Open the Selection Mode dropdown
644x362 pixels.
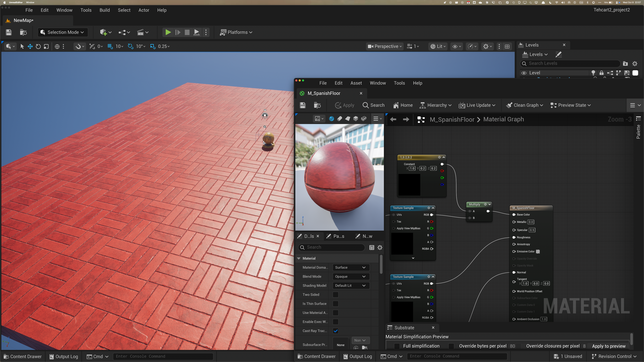[x=63, y=32]
